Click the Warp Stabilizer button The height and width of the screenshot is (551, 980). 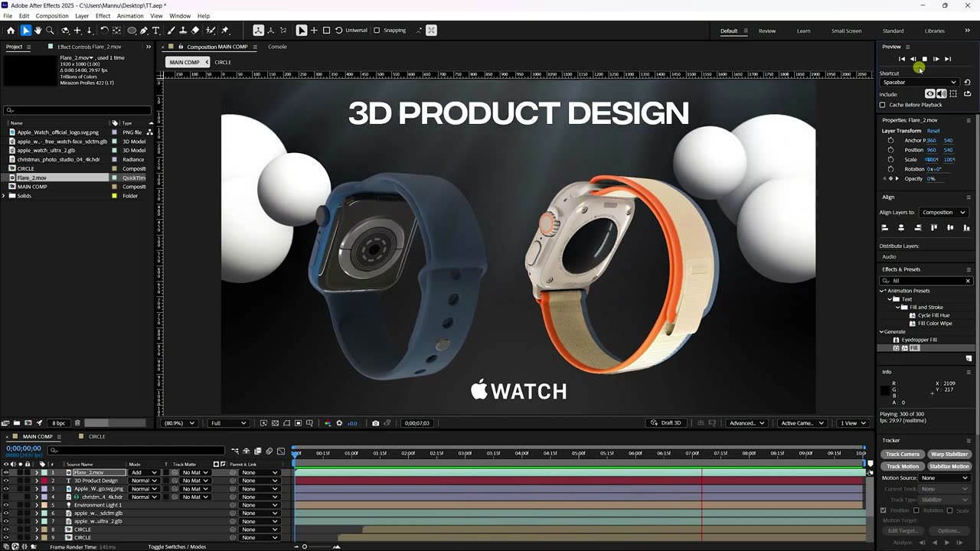coord(949,455)
